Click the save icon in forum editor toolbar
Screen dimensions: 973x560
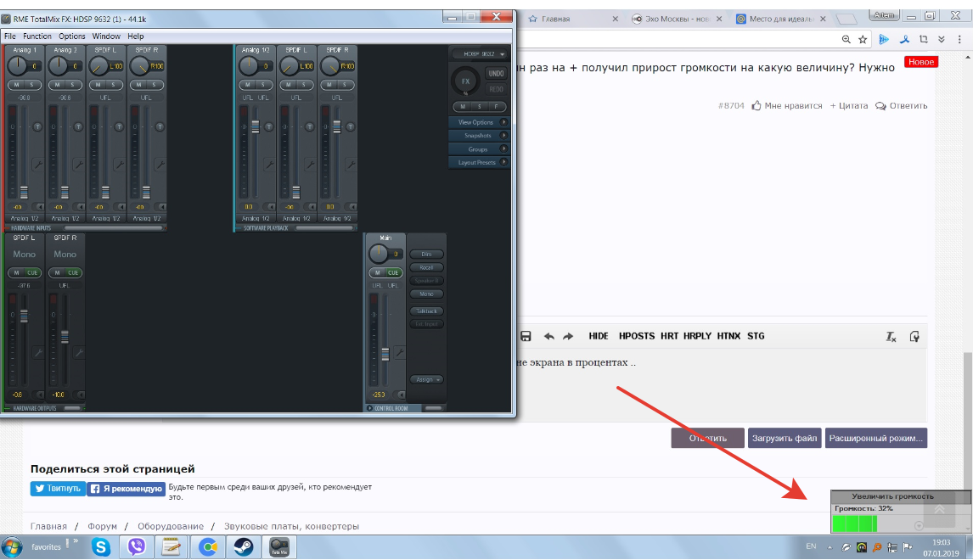point(526,336)
